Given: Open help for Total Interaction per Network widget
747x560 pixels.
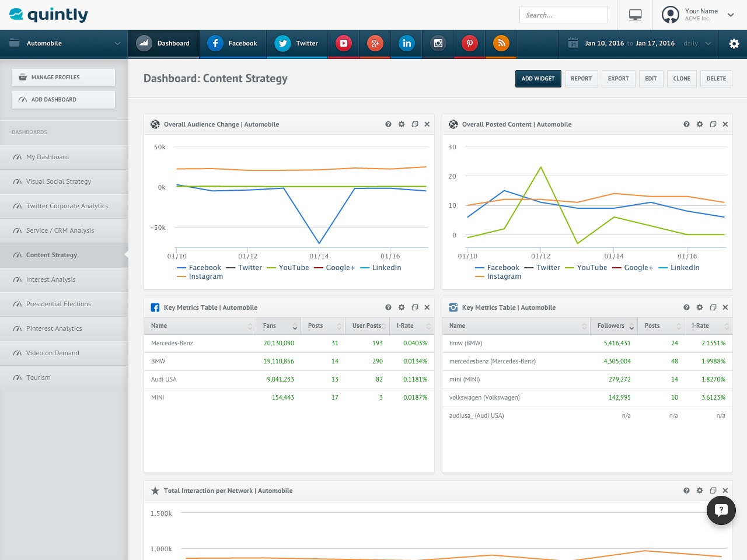Looking at the screenshot, I should pos(686,491).
